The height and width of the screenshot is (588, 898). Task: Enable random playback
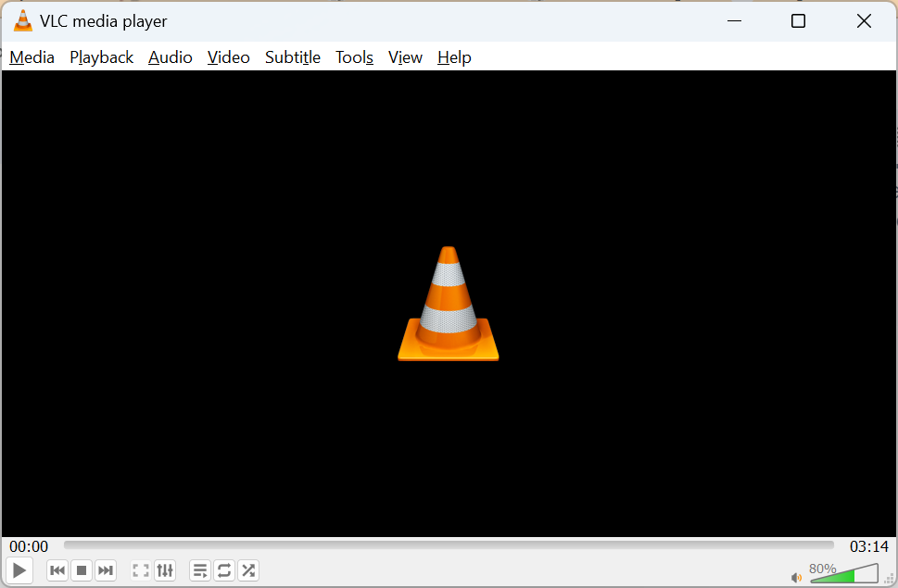247,570
